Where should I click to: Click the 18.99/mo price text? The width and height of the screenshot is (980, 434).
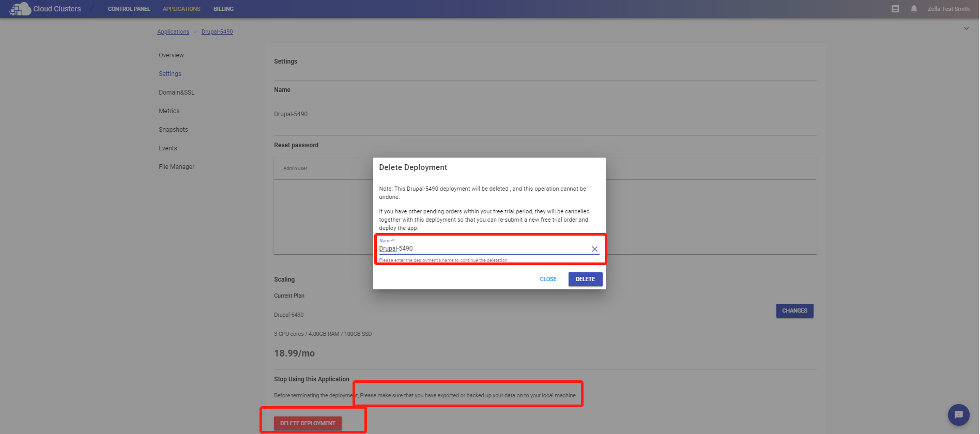[x=294, y=353]
